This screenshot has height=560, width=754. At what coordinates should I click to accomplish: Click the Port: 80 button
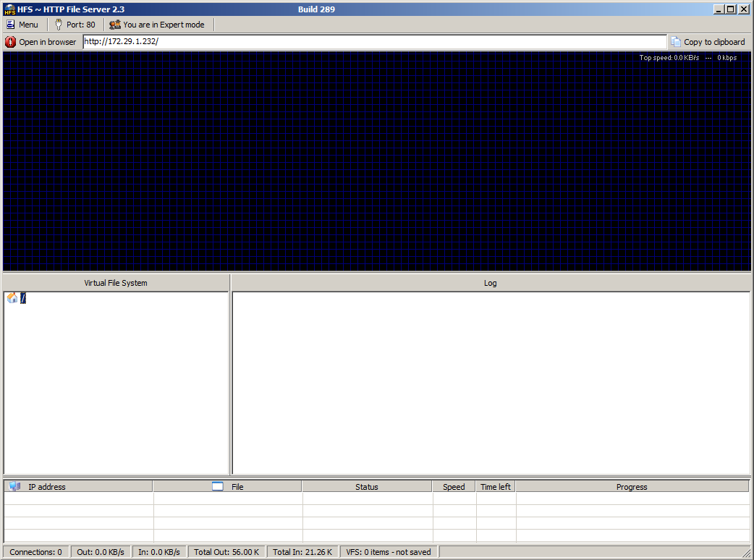75,25
